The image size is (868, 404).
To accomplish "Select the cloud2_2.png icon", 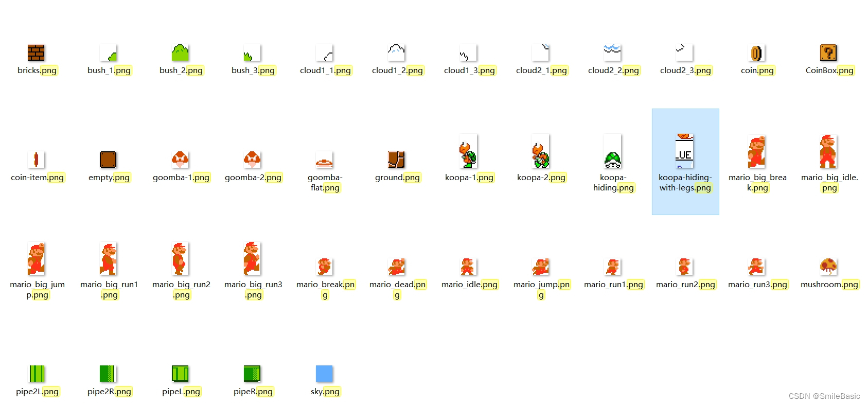I will coord(612,52).
